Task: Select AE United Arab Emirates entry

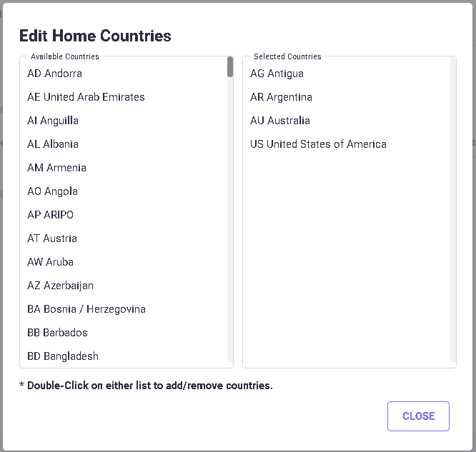Action: pyautogui.click(x=86, y=97)
